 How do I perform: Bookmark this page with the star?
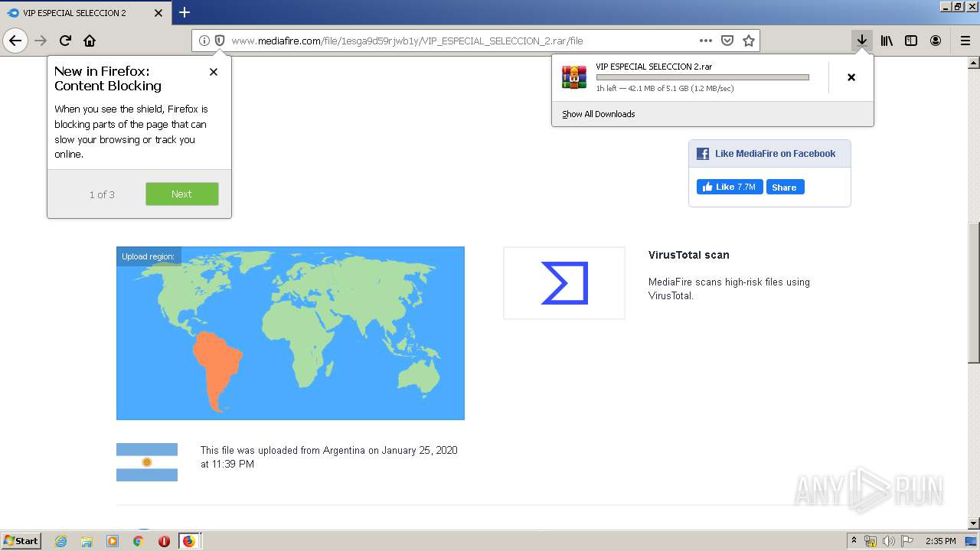[749, 41]
